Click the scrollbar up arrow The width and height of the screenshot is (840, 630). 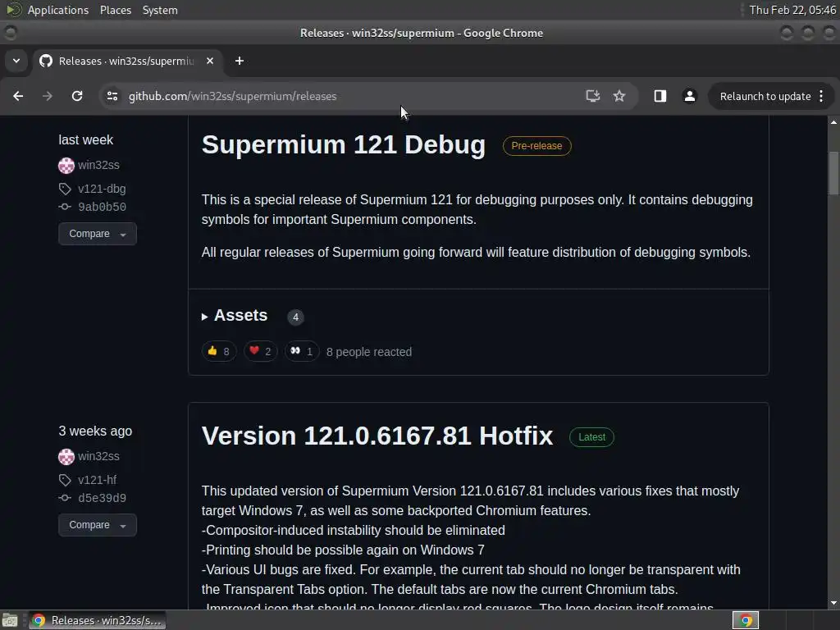(x=833, y=123)
